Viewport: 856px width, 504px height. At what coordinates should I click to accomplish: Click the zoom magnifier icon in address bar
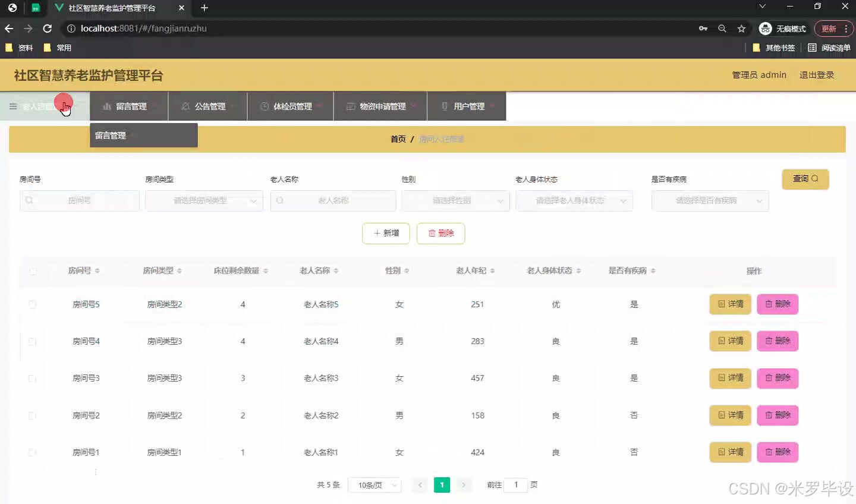(722, 29)
